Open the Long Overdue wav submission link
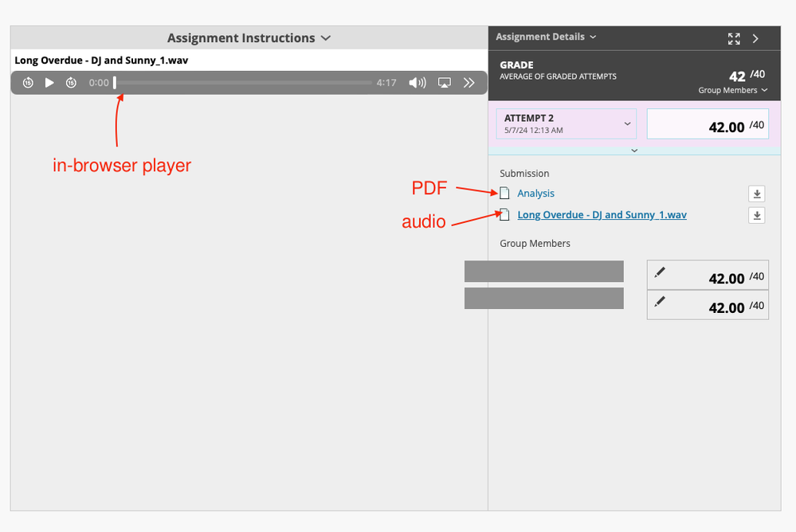Viewport: 796px width, 532px height. [602, 215]
